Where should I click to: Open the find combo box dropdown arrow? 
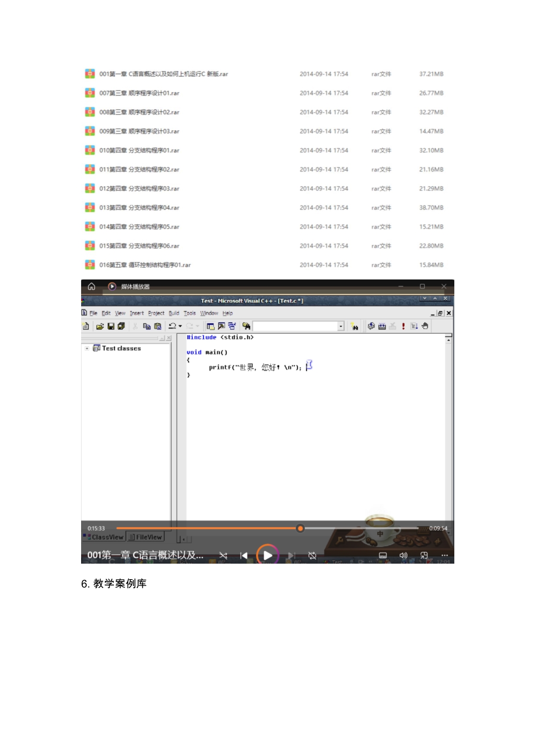[340, 326]
